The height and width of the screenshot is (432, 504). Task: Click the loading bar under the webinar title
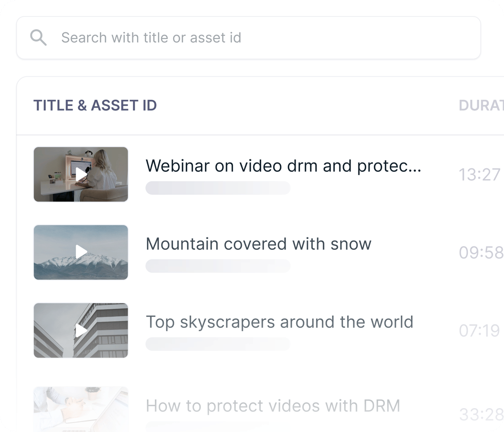[218, 188]
